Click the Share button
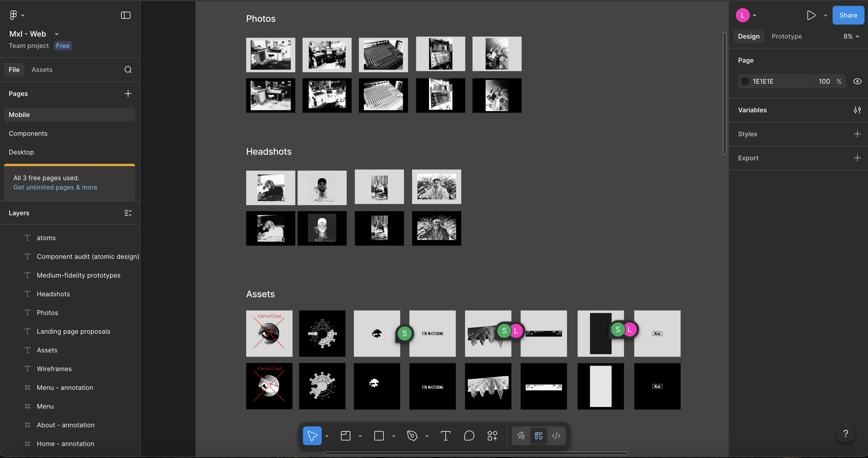 pyautogui.click(x=848, y=15)
